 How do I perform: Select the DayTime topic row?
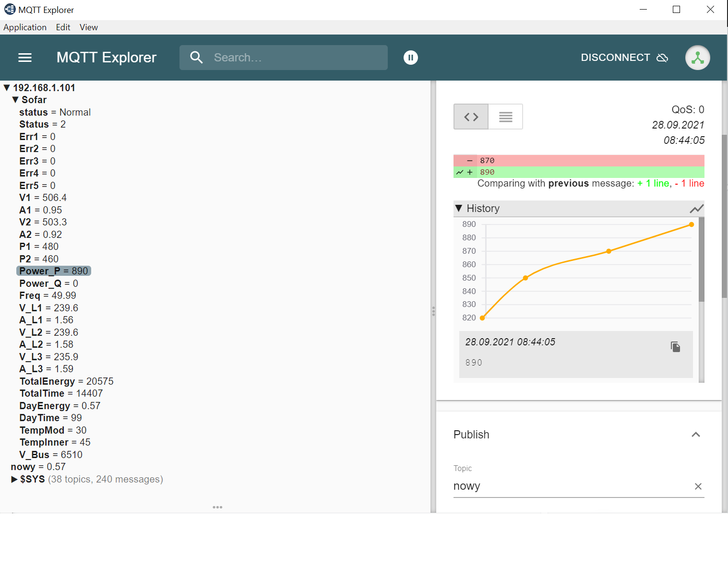pos(50,418)
